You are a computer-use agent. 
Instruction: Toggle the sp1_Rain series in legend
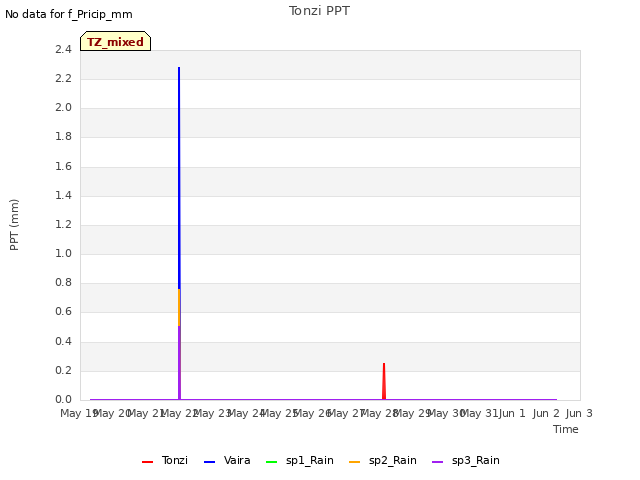coord(300,460)
